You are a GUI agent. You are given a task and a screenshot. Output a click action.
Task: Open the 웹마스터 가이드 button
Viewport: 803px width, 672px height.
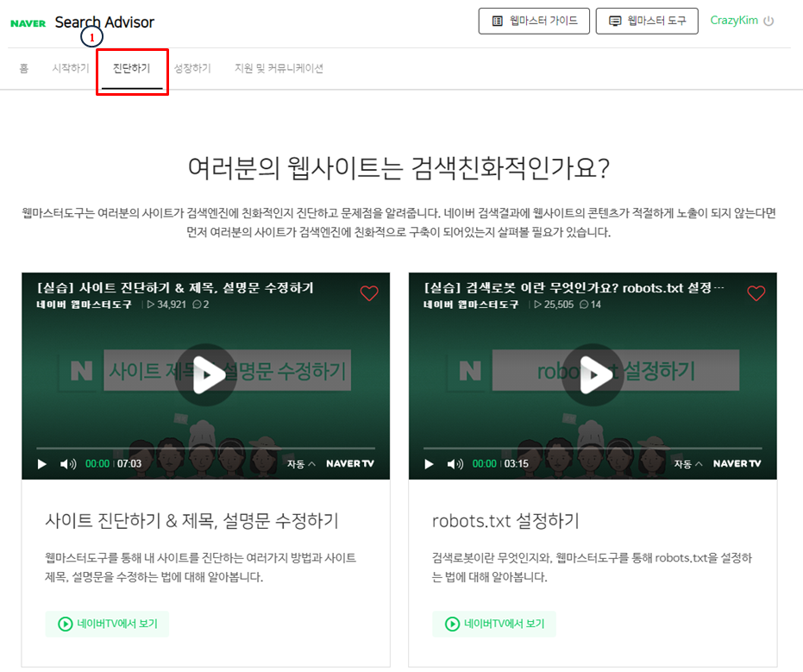[534, 21]
